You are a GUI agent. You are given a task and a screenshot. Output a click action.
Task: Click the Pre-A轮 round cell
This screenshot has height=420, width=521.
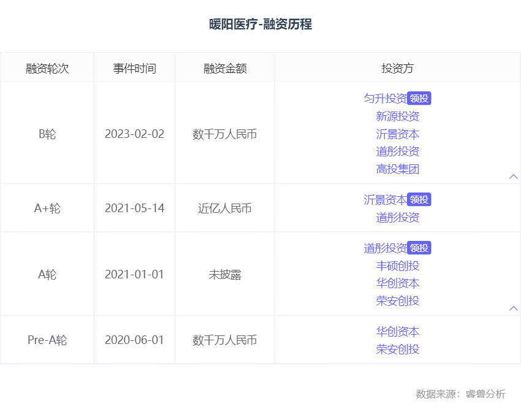(x=47, y=340)
